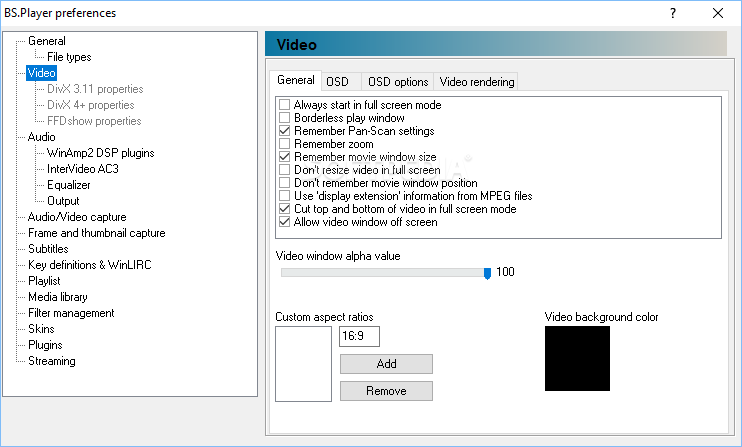Open the OSD tab
742x447 pixels.
coord(341,82)
